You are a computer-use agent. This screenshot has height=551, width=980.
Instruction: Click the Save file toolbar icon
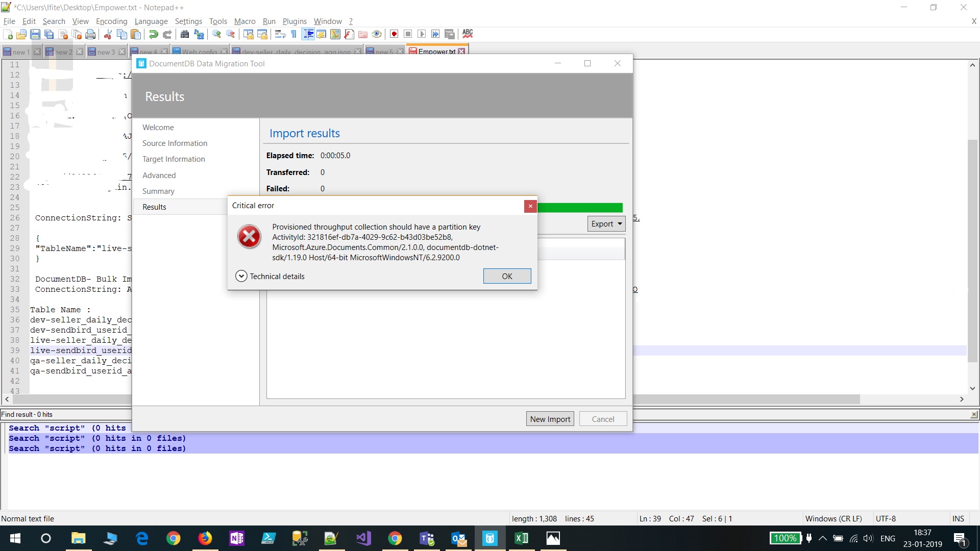coord(35,34)
